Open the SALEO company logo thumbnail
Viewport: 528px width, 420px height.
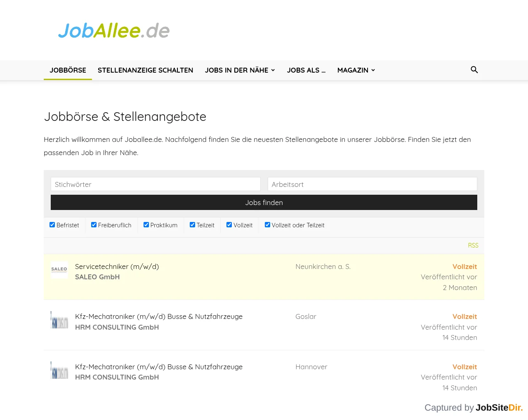pyautogui.click(x=59, y=270)
